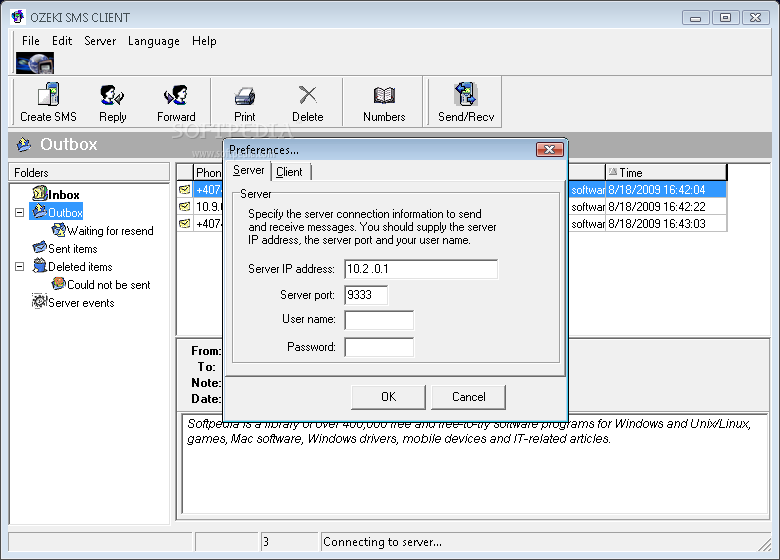Select the Server tab in Preferences
Image resolution: width=780 pixels, height=560 pixels.
click(248, 171)
